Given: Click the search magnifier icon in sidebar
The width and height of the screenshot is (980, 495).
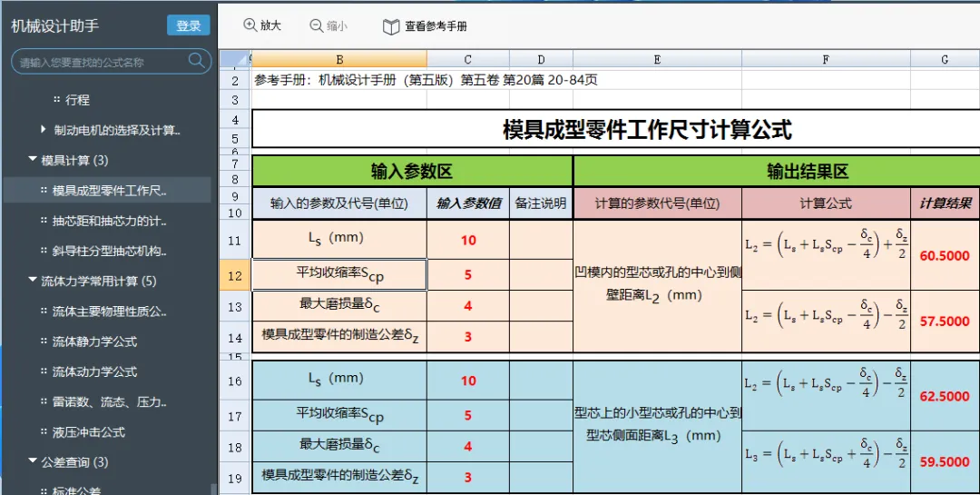Looking at the screenshot, I should pos(196,61).
